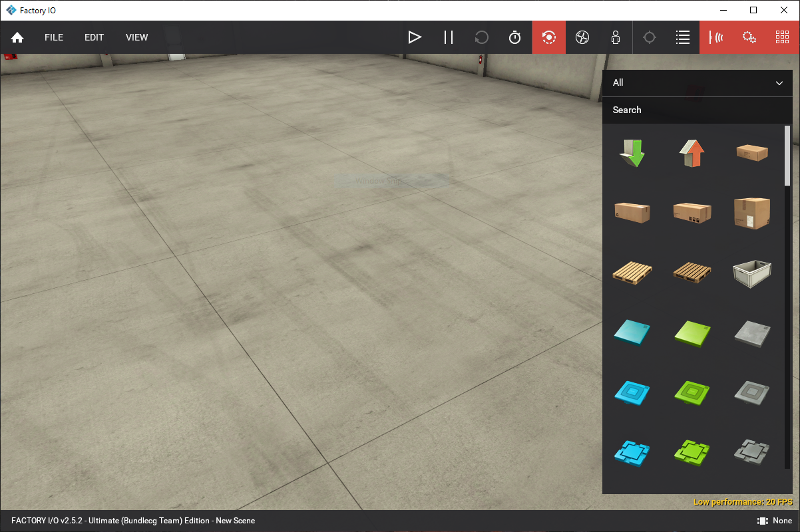This screenshot has height=532, width=800.
Task: Minimize the Factory IO window
Action: click(723, 10)
